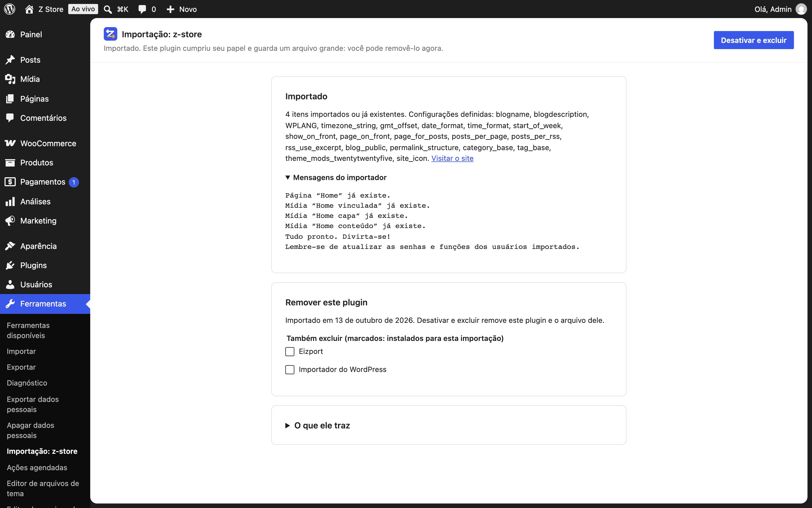Click the Plugins plug icon

(x=10, y=265)
